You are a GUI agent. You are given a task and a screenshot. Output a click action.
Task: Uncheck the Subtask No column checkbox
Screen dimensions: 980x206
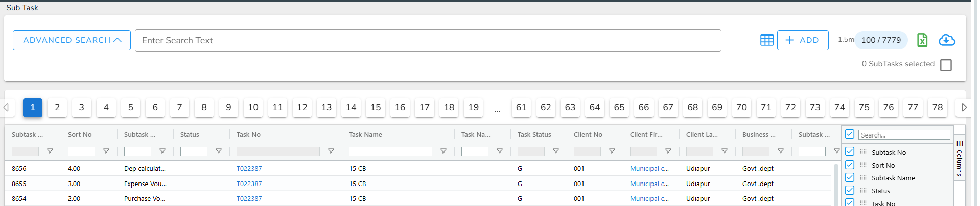coord(850,151)
